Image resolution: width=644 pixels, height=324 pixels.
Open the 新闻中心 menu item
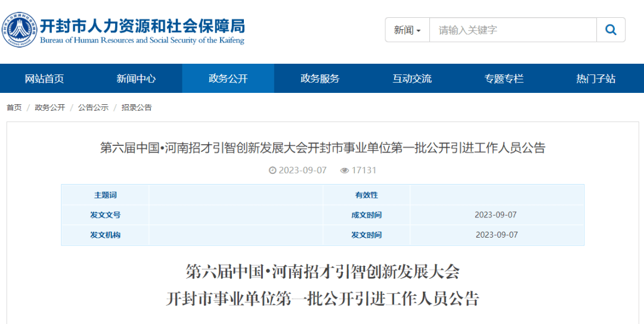point(136,79)
